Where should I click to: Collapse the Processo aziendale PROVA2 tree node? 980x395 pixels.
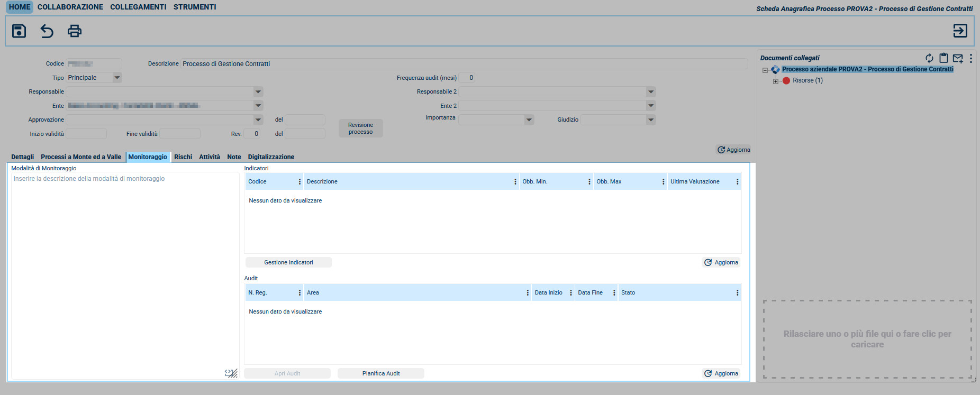coord(765,70)
